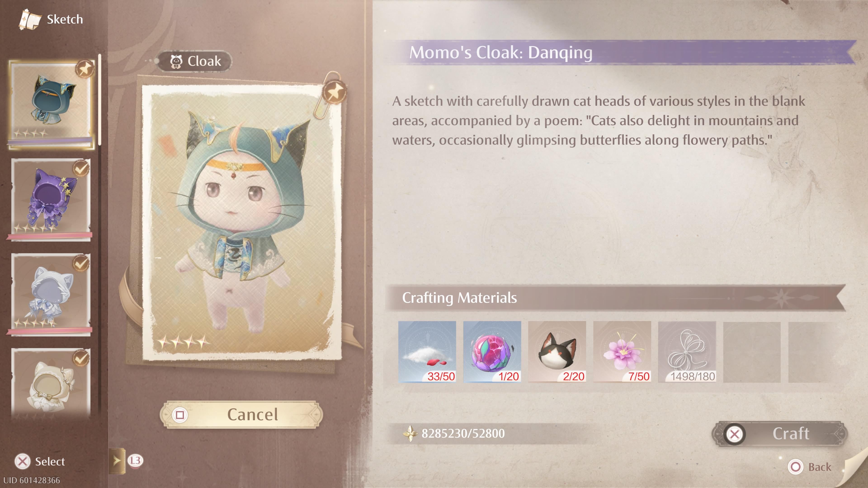The image size is (868, 488).
Task: Click the Sketch book icon
Action: pyautogui.click(x=30, y=19)
